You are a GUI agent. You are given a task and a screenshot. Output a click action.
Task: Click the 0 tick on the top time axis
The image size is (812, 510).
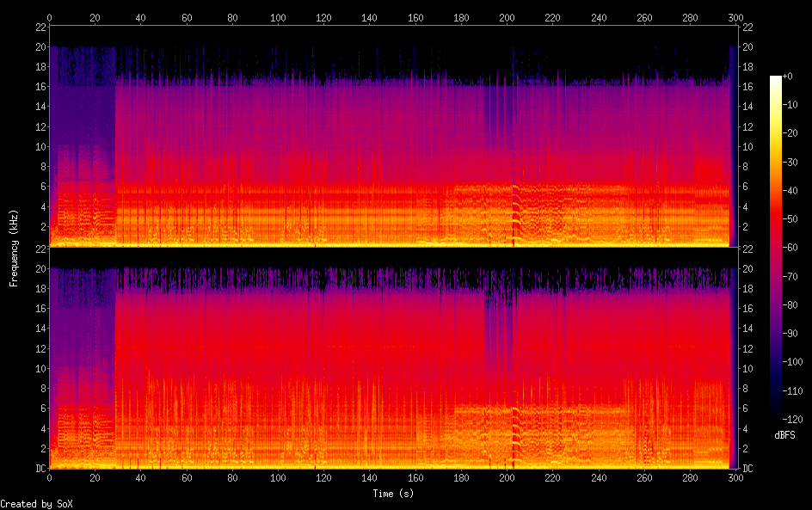pyautogui.click(x=50, y=16)
